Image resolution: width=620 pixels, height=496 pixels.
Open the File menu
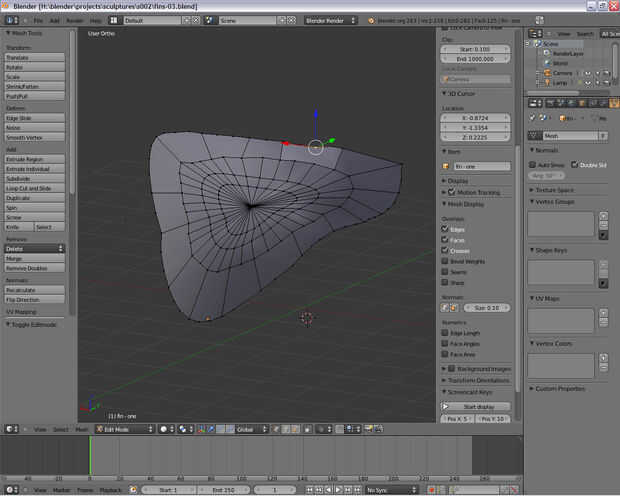point(38,20)
